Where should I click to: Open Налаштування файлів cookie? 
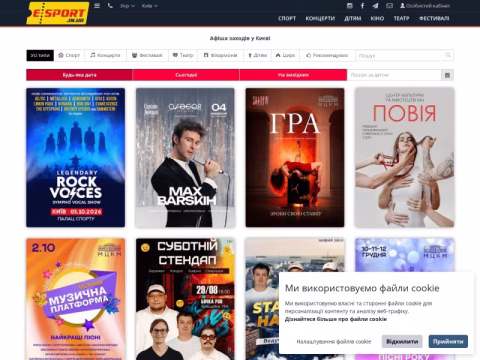coord(334,342)
